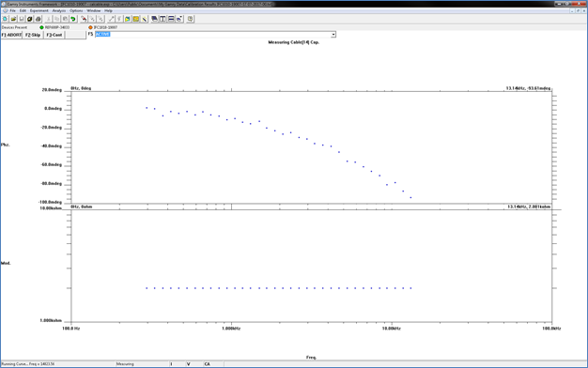Image resolution: width=588 pixels, height=368 pixels.
Task: Click the '13.14kHz, -93.61mdeg' phase readout
Action: coord(528,88)
